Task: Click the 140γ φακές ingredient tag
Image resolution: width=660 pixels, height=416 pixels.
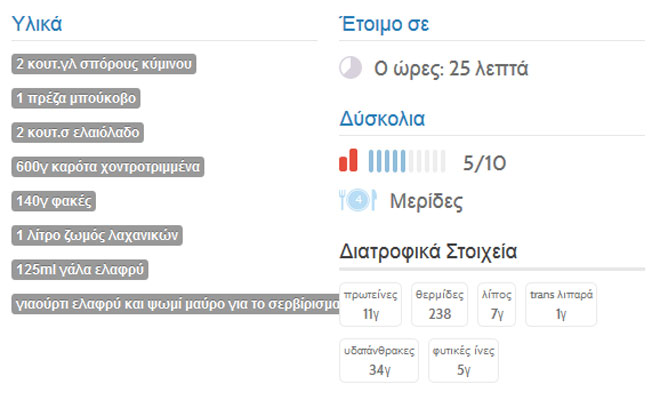Action: (x=53, y=201)
